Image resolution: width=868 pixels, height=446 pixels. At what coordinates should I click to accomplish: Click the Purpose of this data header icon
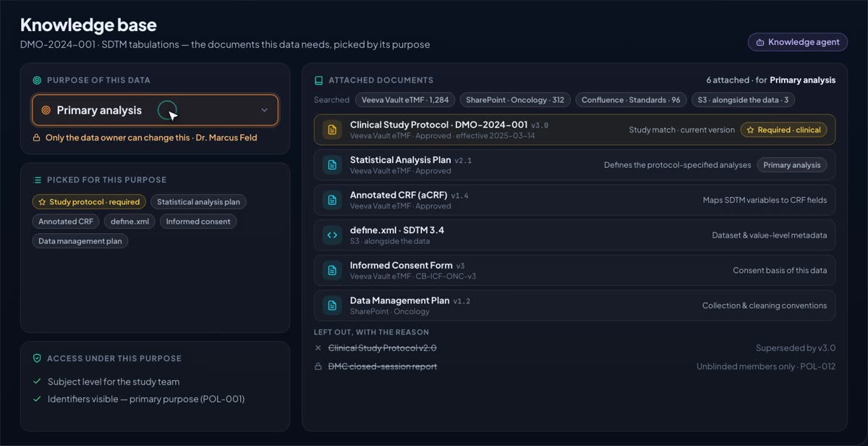click(37, 80)
